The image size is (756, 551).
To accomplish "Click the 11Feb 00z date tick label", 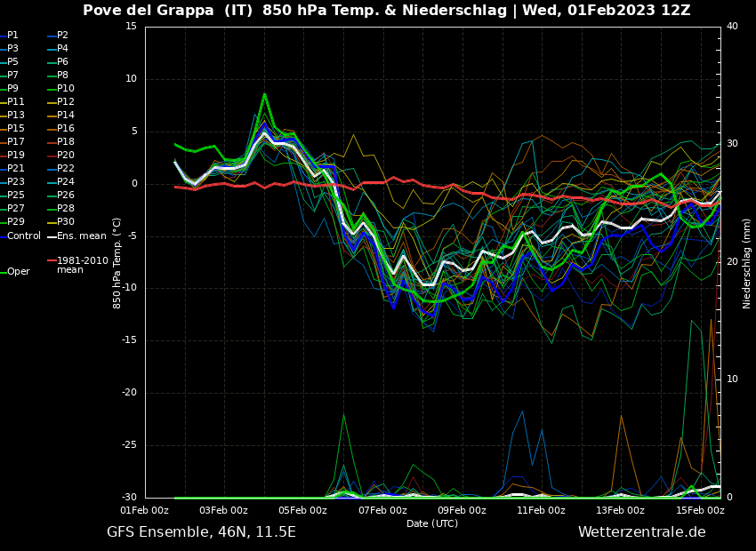I will coord(541,510).
